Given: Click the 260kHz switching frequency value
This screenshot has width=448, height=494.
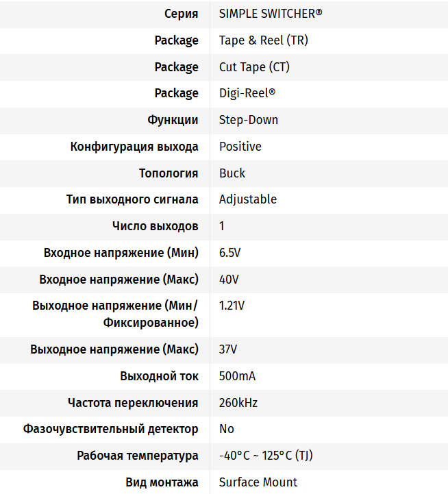Looking at the screenshot, I should click(x=238, y=403).
